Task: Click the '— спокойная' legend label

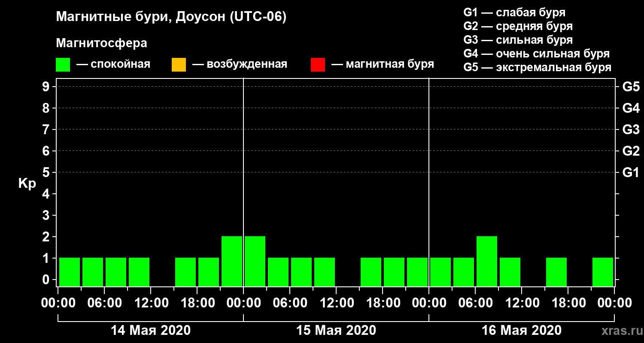Action: tap(113, 64)
